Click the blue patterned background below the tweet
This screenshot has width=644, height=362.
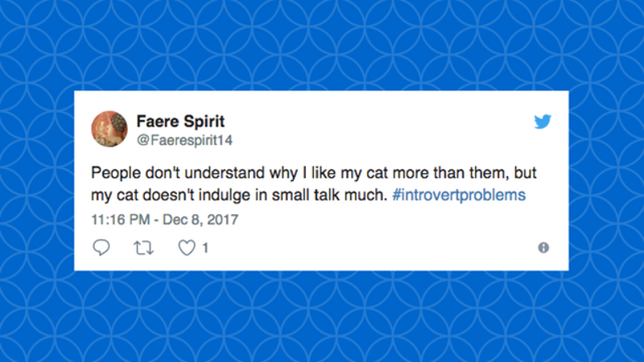coord(322,316)
